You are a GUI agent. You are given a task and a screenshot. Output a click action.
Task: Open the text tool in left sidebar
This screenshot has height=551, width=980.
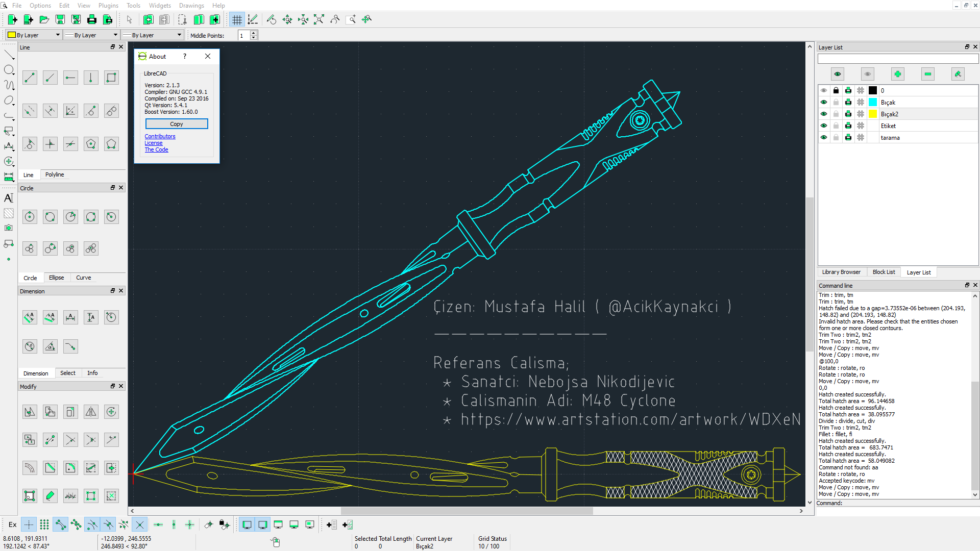coord(9,198)
